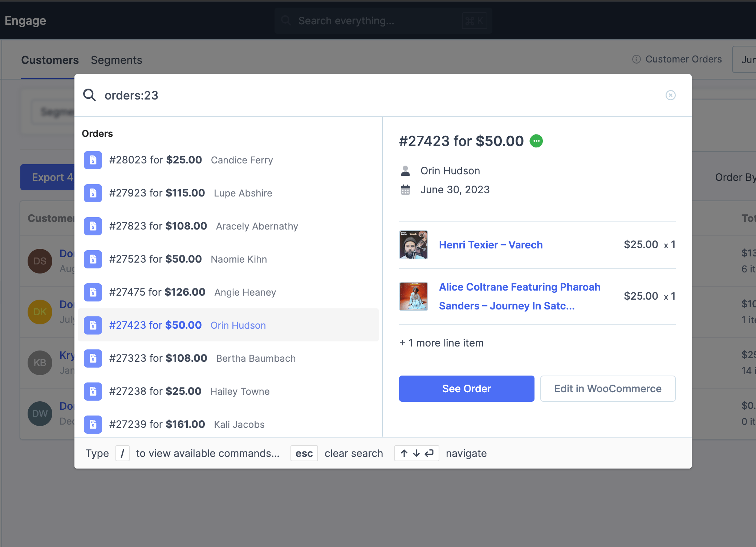Select the Customers tab
The width and height of the screenshot is (756, 547).
pos(50,60)
